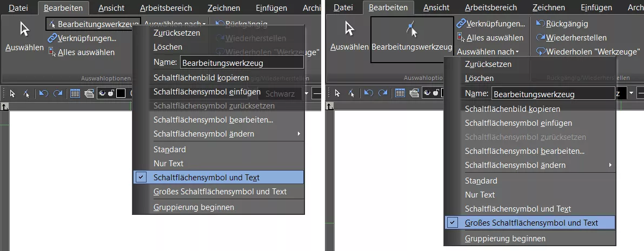The height and width of the screenshot is (251, 644).
Task: Open Auswählen nach dropdown in left ribbon
Action: [175, 24]
